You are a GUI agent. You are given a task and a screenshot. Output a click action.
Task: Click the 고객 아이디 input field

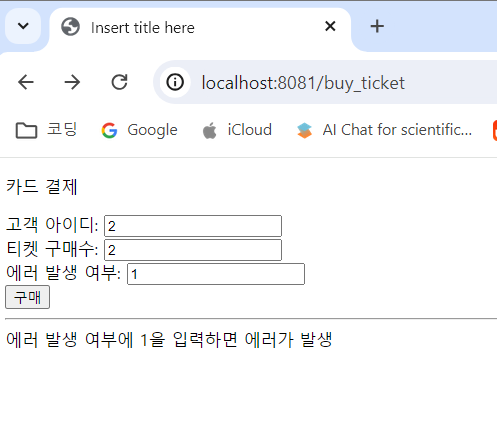click(193, 226)
